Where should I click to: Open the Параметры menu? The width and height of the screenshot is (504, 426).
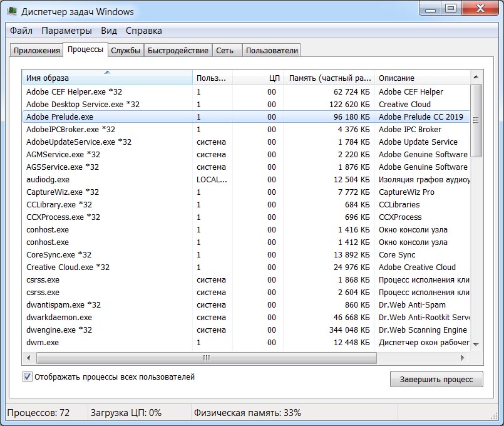66,31
